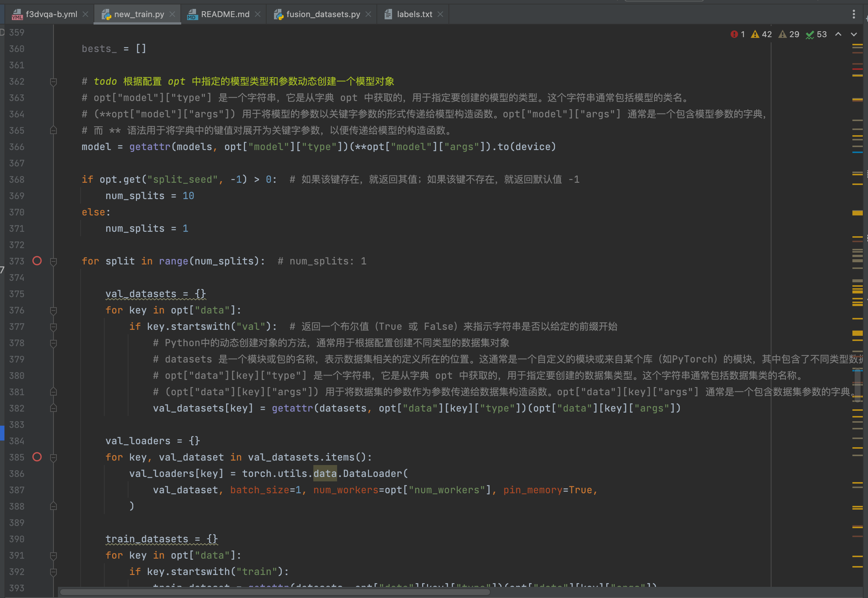Click line number 390 in gutter
This screenshot has height=598, width=868.
coord(17,539)
